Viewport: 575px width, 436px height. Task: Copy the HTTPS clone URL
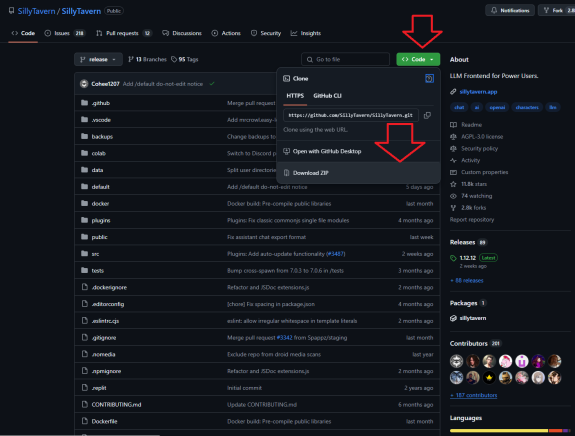coord(427,116)
